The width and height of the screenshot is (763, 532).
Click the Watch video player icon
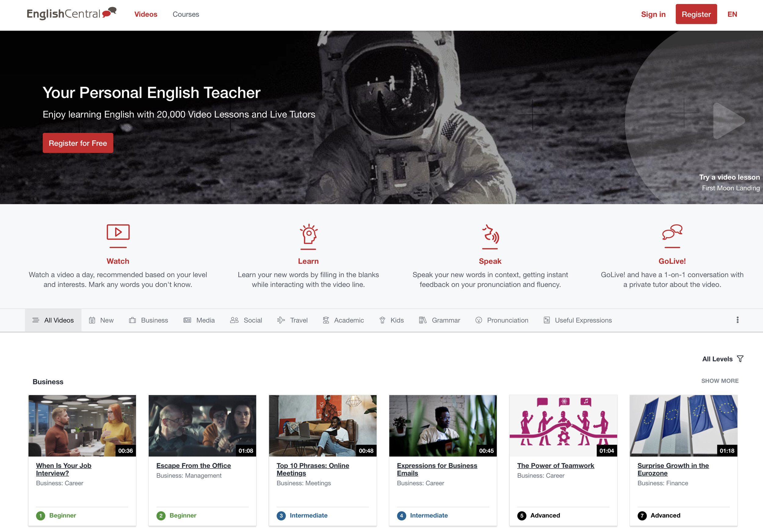(118, 232)
